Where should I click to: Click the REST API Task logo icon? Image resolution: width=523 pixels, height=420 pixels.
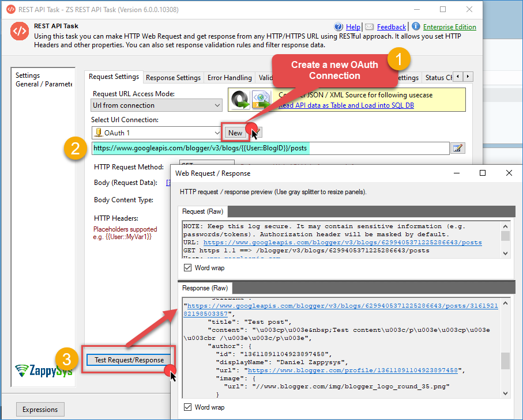[x=18, y=32]
